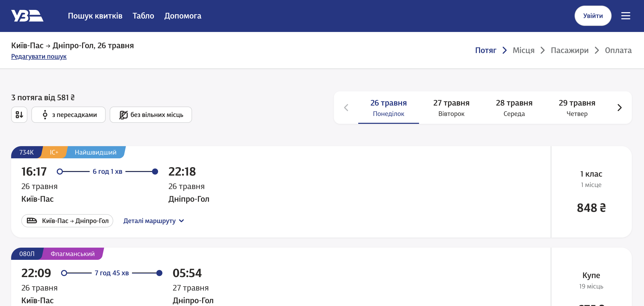This screenshot has width=644, height=306.
Task: Select 1 клас seat for 848 ₴
Action: click(591, 192)
